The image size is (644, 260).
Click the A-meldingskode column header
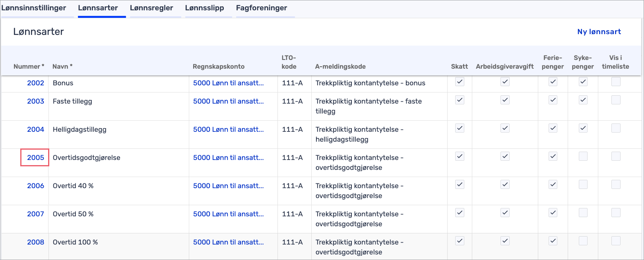[x=340, y=66]
